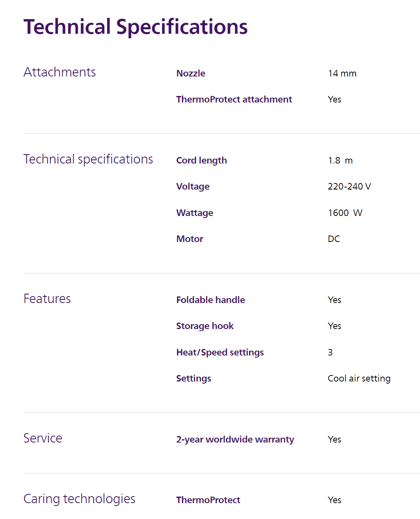Click the 2-year worldwide warranty label
Screen dimensions: 420x519
click(x=235, y=439)
